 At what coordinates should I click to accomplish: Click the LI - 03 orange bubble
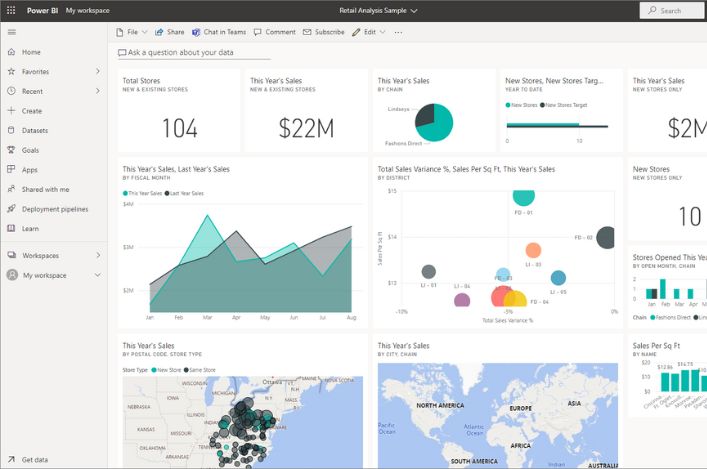click(x=533, y=250)
